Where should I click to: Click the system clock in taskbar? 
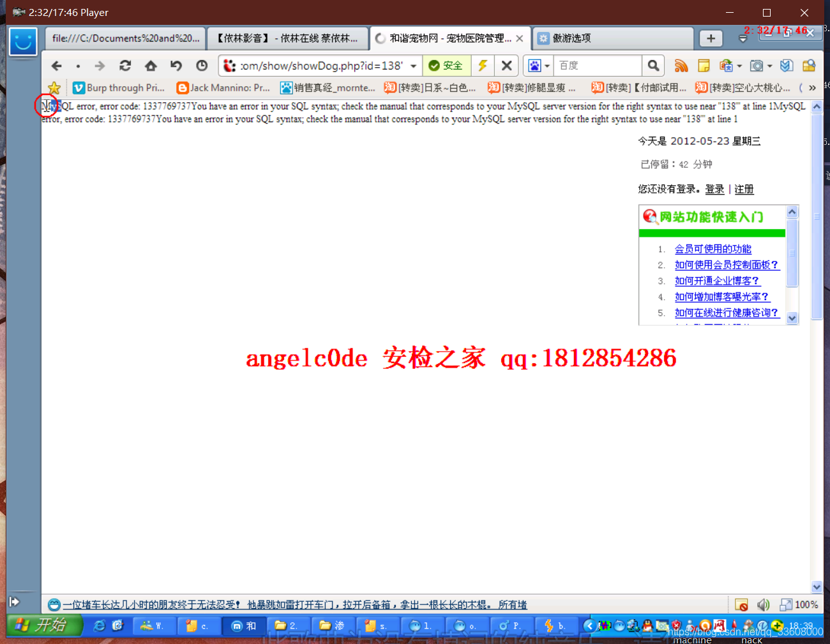[x=801, y=625]
